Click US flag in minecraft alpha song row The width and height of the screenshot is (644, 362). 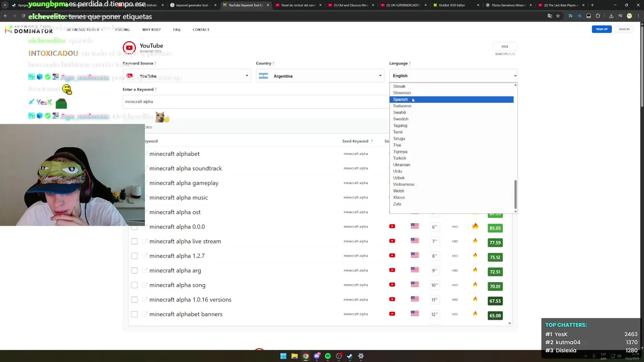coord(415,285)
